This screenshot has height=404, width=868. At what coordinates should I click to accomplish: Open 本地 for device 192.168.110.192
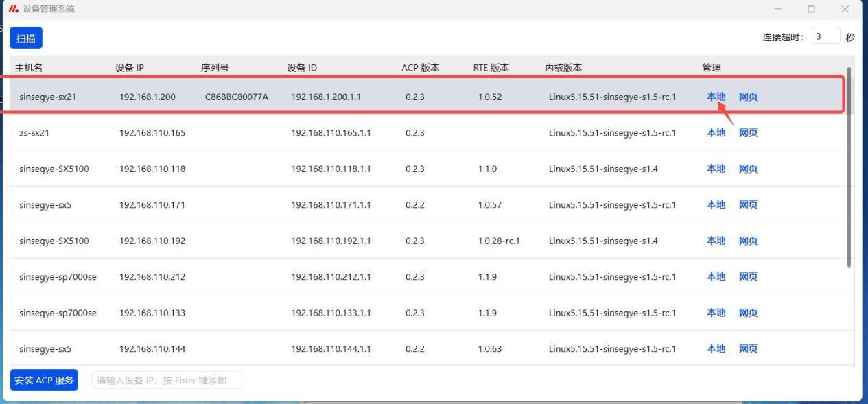[x=716, y=241]
